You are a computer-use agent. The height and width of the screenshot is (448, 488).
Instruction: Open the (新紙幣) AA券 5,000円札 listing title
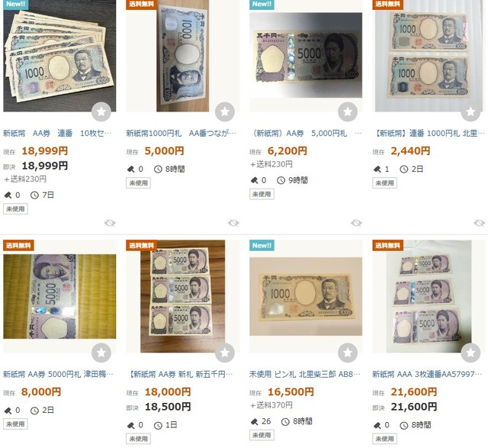click(x=307, y=134)
